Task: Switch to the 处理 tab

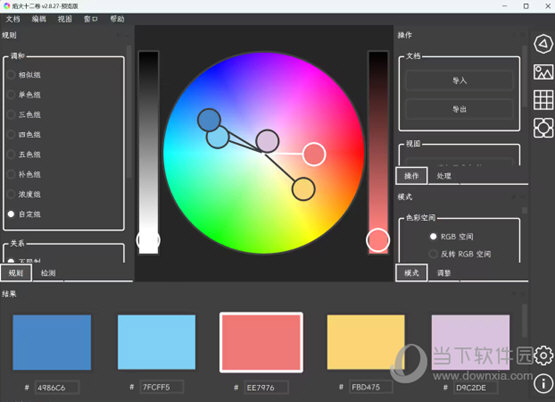Action: point(444,176)
